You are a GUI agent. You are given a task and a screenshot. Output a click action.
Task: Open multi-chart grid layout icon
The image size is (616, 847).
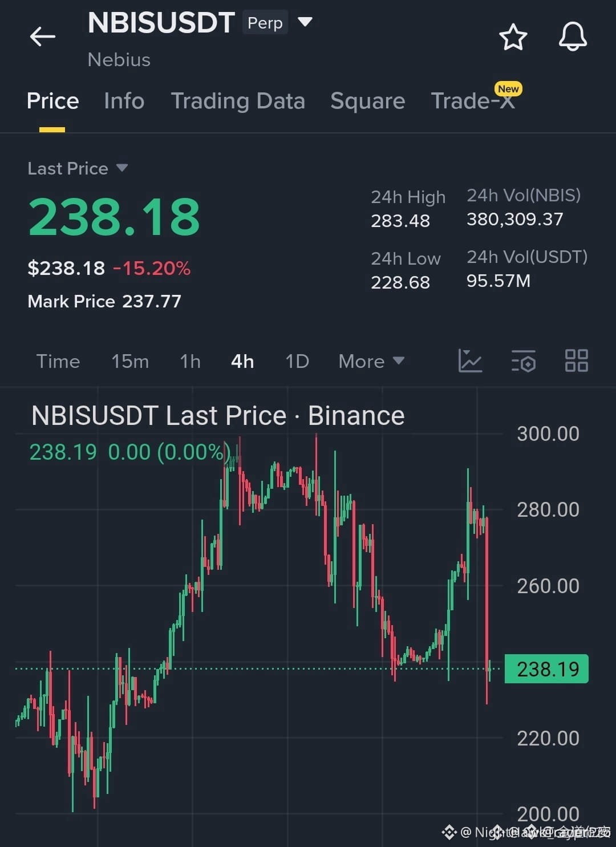pyautogui.click(x=577, y=361)
